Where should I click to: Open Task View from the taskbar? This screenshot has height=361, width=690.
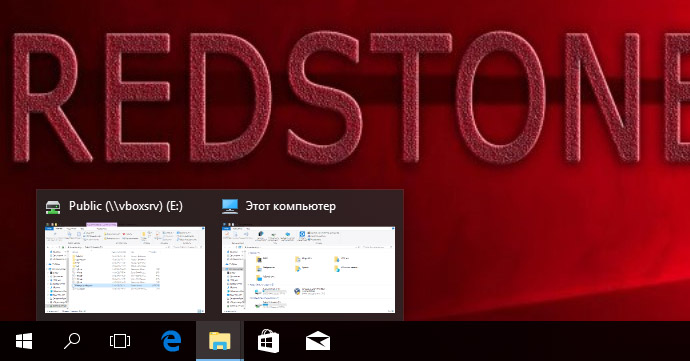pos(120,341)
